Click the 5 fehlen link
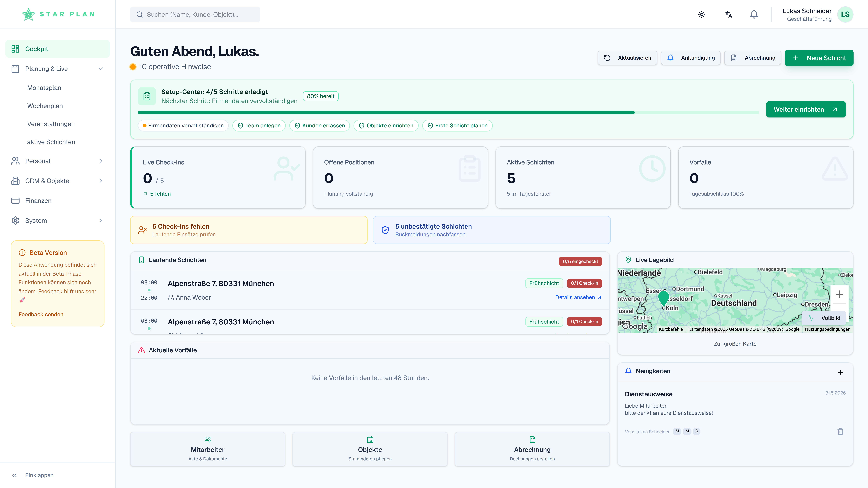The height and width of the screenshot is (488, 868). coord(157,194)
